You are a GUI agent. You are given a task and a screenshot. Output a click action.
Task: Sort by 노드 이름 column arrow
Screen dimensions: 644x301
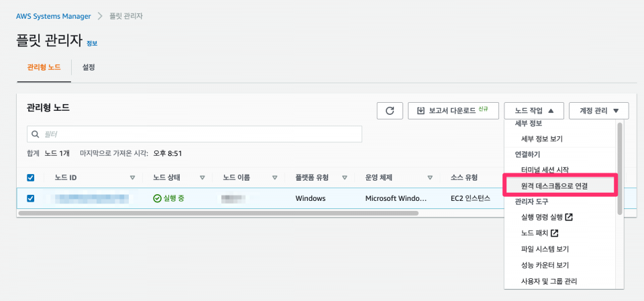point(274,178)
